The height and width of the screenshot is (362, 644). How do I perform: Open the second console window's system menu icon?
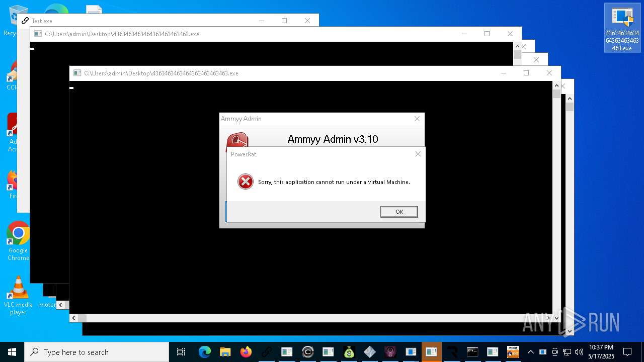coord(38,34)
